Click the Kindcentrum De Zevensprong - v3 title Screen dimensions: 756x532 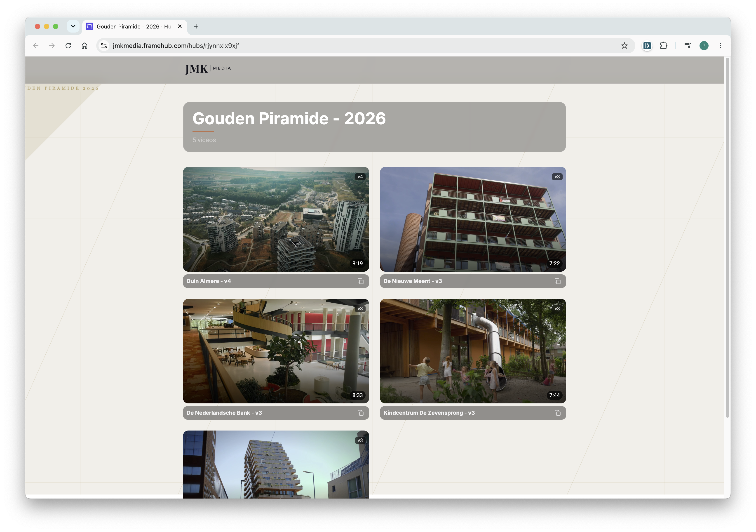click(x=429, y=413)
